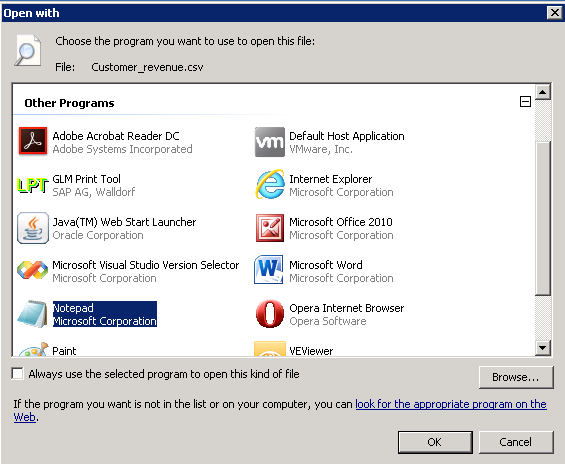Choose the Visual Studio Version Selector icon
Screen dimensions: 565x464
coord(32,270)
